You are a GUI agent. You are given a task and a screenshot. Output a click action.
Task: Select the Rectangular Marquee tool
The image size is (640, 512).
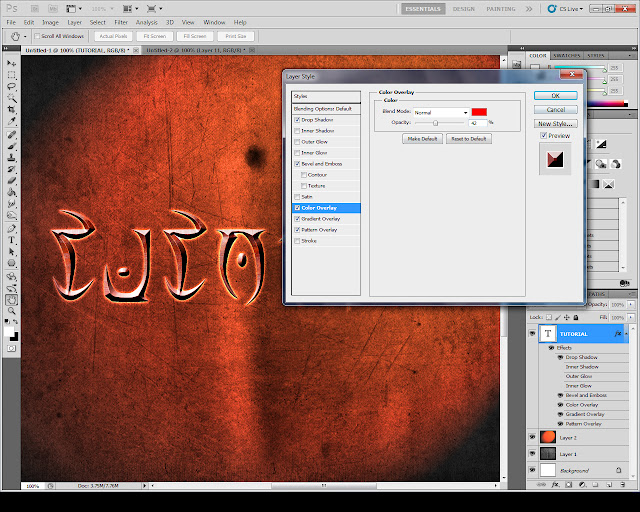11,75
